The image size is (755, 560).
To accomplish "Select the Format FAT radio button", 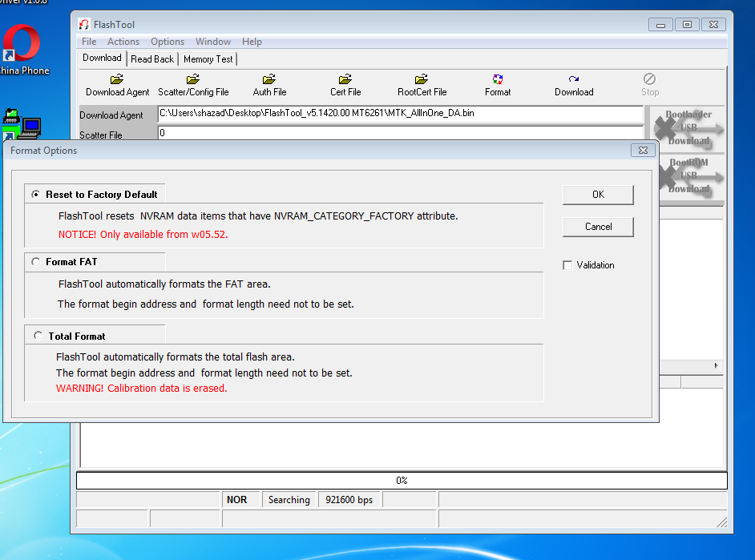I will coord(35,262).
